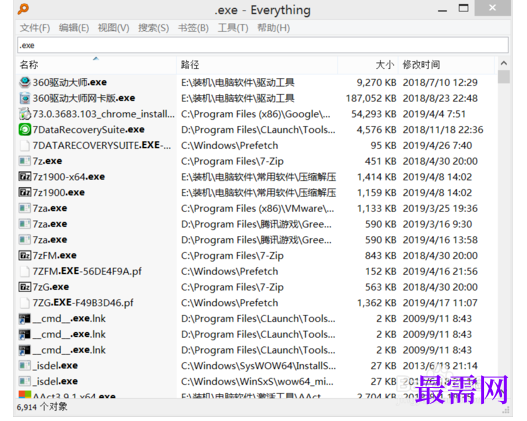Click the C:\Program Files\7-Zip path for 7z.exe

232,161
